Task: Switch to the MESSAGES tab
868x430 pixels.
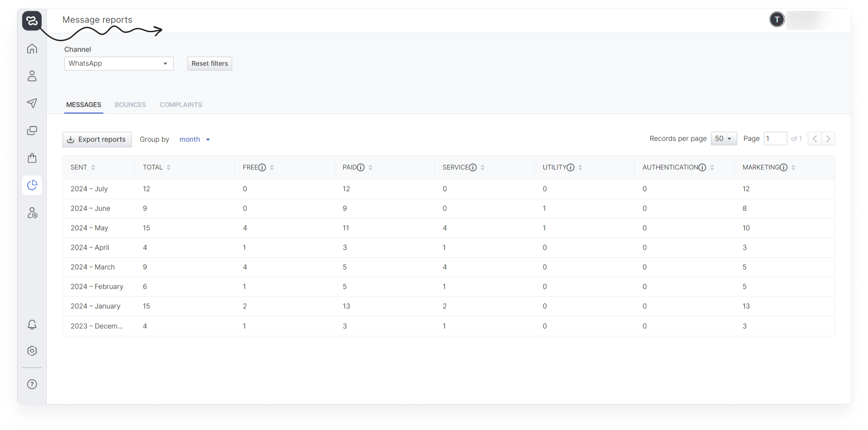Action: coord(84,105)
